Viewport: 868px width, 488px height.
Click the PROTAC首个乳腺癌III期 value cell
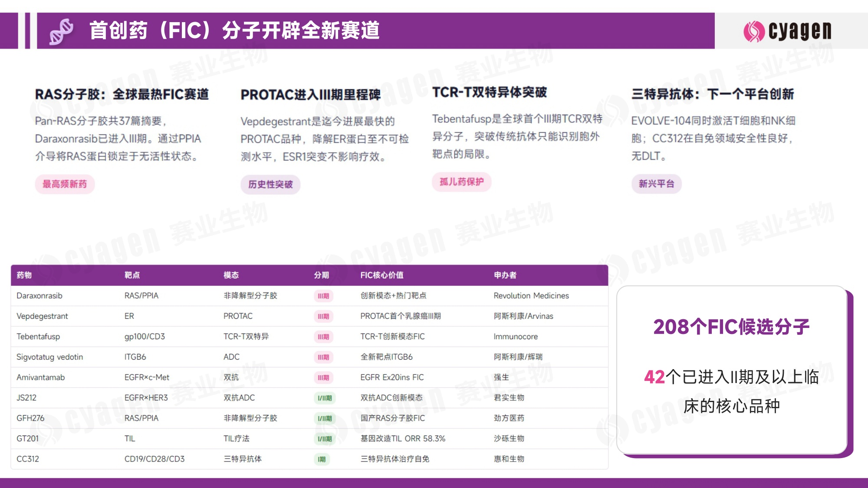tap(401, 316)
